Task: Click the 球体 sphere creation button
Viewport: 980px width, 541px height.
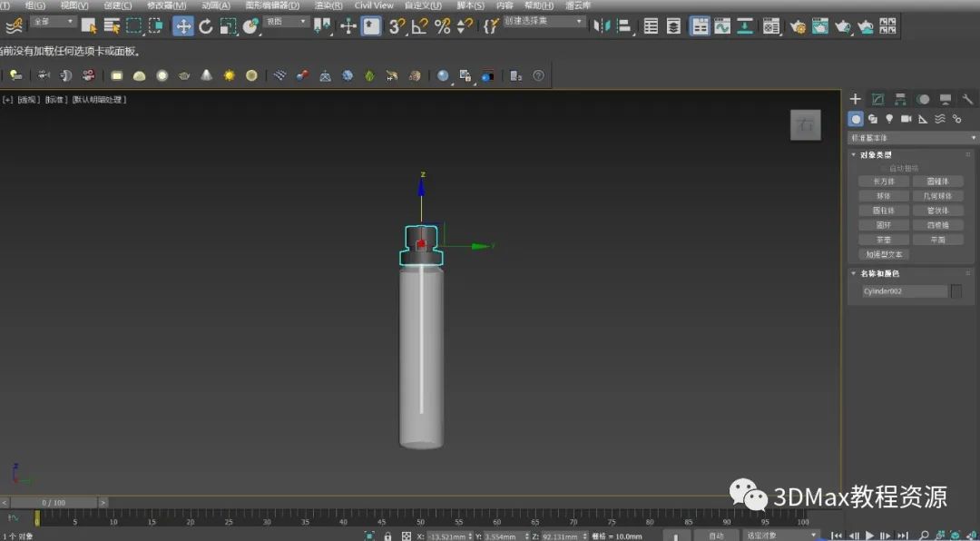Action: point(883,196)
